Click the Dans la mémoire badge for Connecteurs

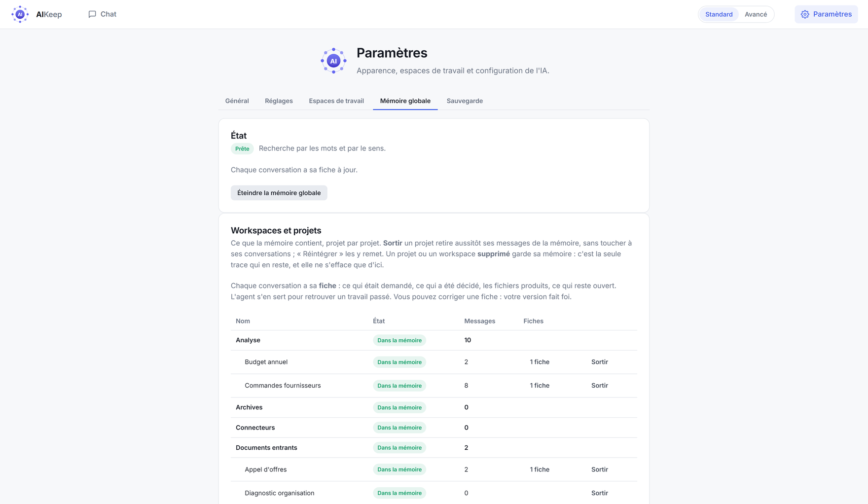[x=399, y=428]
